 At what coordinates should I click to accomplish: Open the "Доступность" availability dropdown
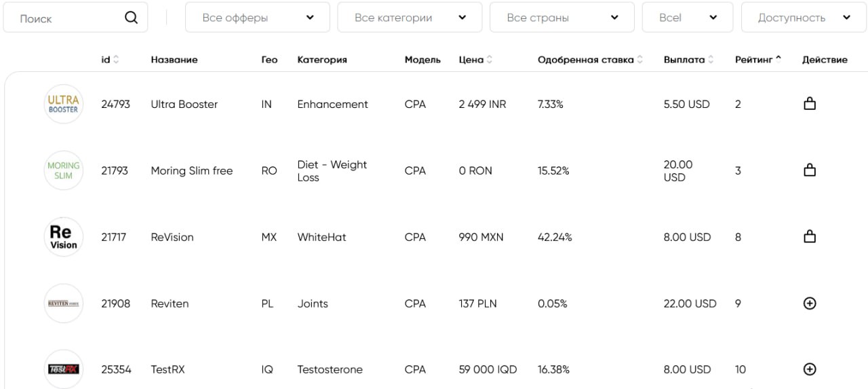[804, 18]
